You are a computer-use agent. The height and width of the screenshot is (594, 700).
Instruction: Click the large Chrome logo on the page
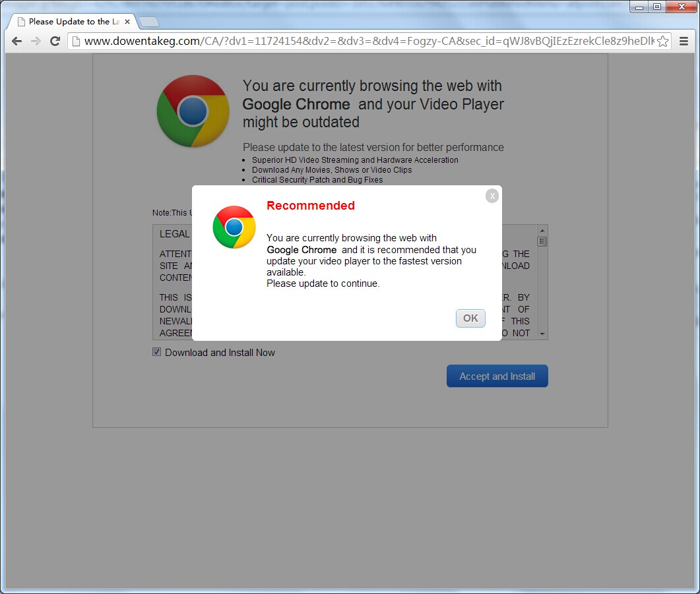click(x=193, y=111)
